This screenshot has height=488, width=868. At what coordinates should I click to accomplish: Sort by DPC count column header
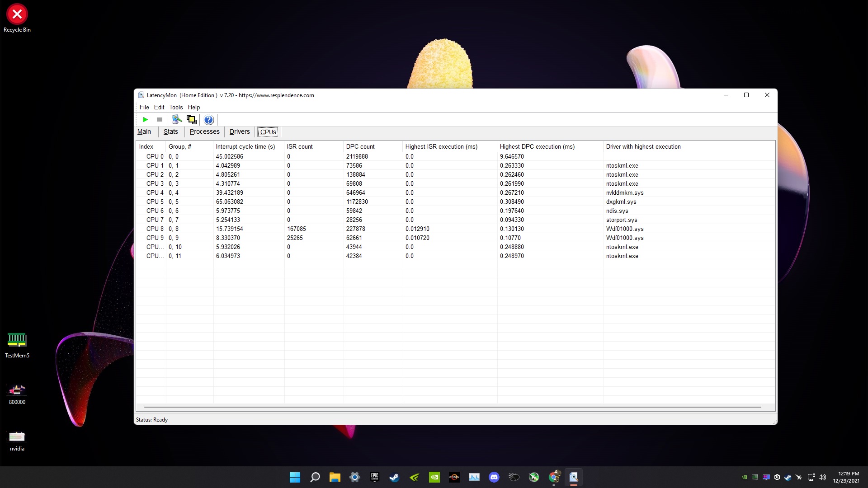tap(360, 146)
